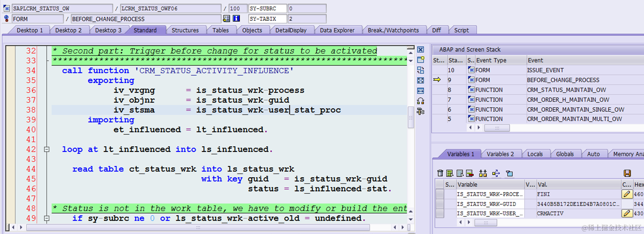Image resolution: width=644 pixels, height=234 pixels.
Task: Click scroll-right arrow in ABAP stack panel
Action: point(478,128)
